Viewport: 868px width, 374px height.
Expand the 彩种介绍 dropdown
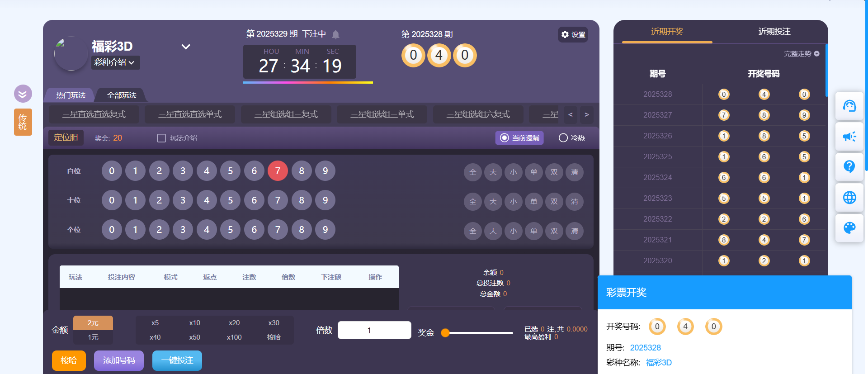pyautogui.click(x=115, y=62)
